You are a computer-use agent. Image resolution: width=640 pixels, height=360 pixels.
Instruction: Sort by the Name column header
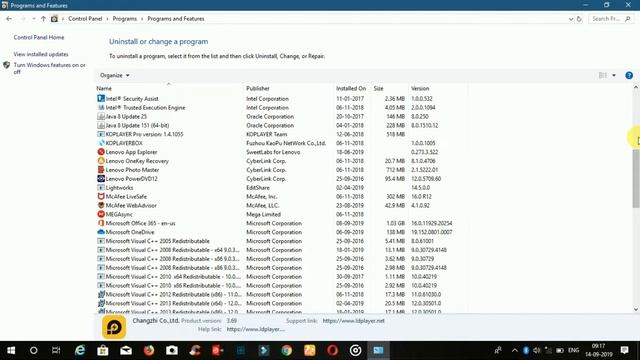(169, 88)
